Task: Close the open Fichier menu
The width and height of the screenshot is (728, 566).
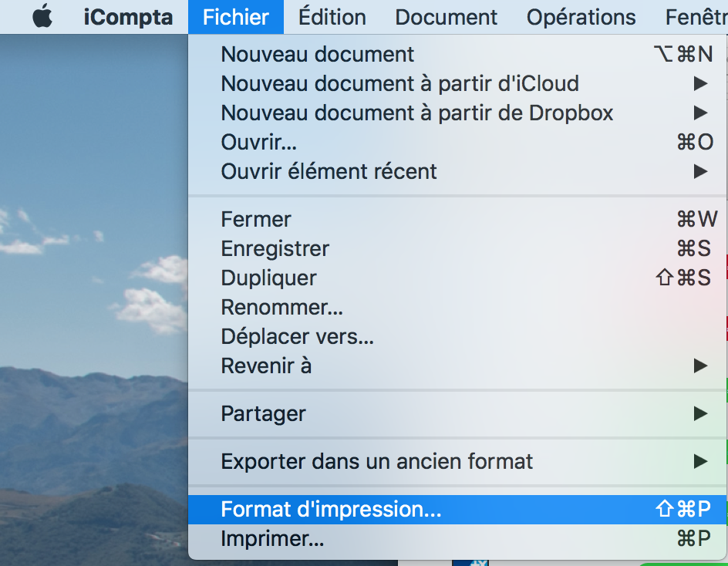Action: click(236, 17)
